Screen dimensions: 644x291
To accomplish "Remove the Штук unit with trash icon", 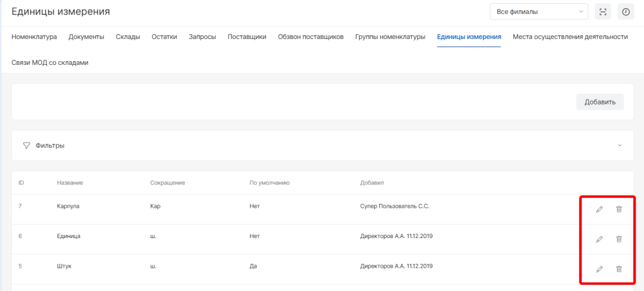I will [x=619, y=269].
